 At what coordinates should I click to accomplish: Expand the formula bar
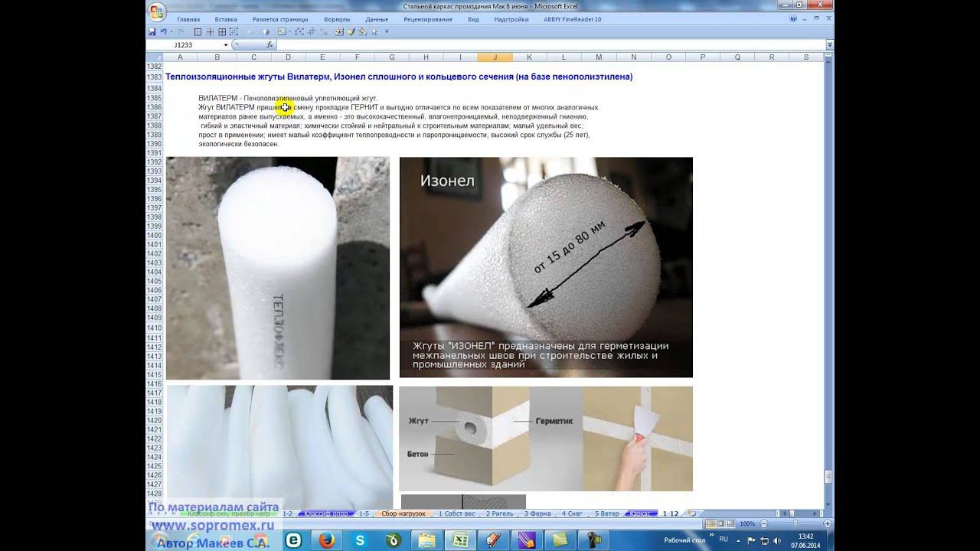coord(830,45)
